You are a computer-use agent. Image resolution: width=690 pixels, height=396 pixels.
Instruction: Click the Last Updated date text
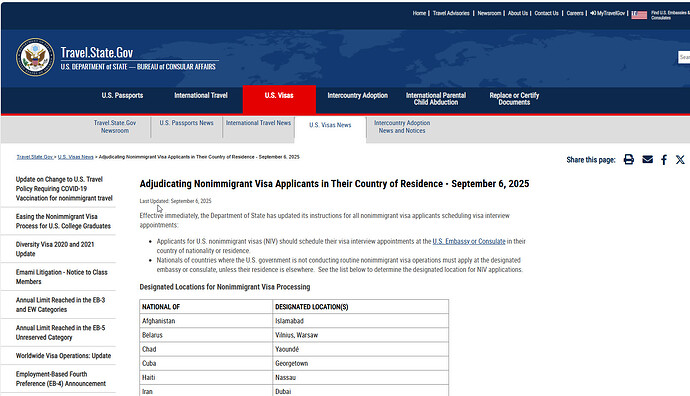tap(175, 201)
